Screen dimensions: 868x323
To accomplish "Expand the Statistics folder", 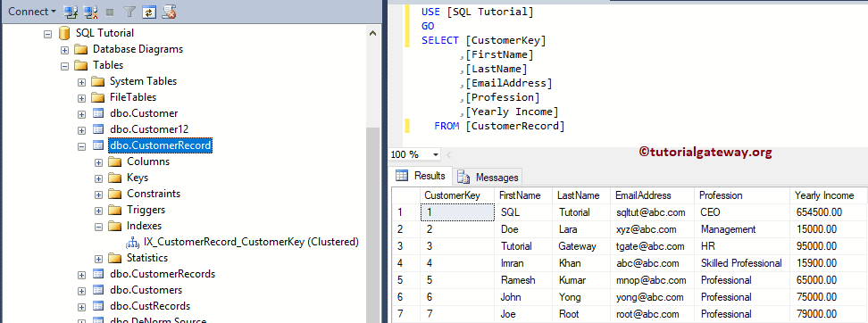I will (99, 258).
